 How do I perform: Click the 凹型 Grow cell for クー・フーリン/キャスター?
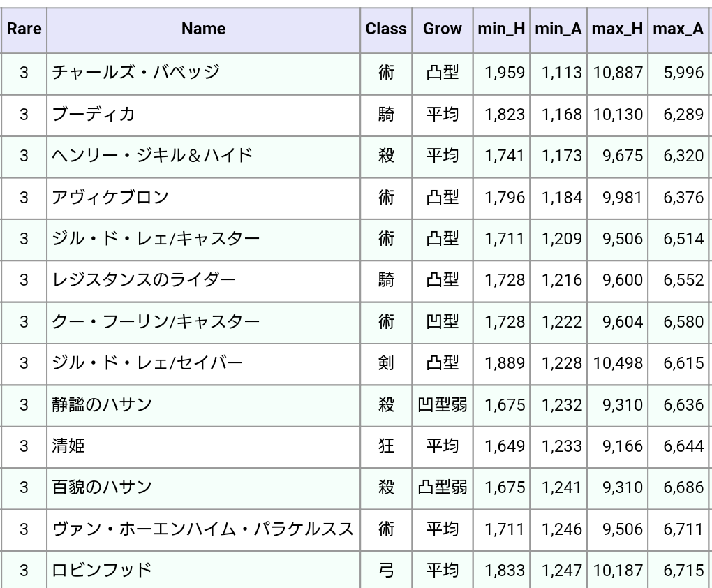[443, 322]
